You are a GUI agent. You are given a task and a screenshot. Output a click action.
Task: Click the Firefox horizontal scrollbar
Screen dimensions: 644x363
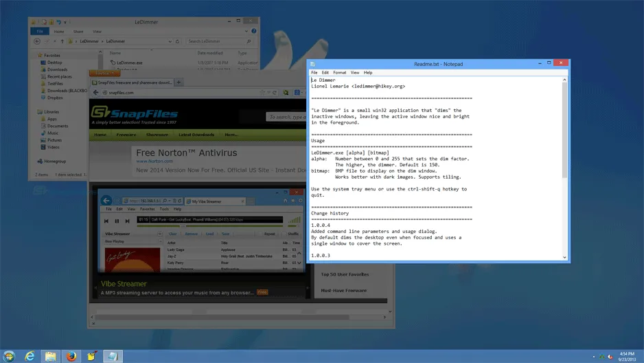pyautogui.click(x=222, y=317)
